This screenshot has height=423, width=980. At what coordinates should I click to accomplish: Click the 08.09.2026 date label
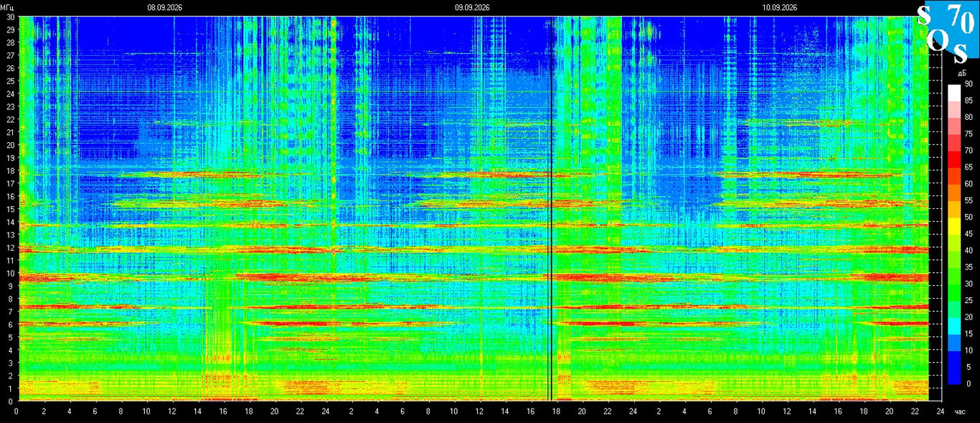click(x=165, y=7)
